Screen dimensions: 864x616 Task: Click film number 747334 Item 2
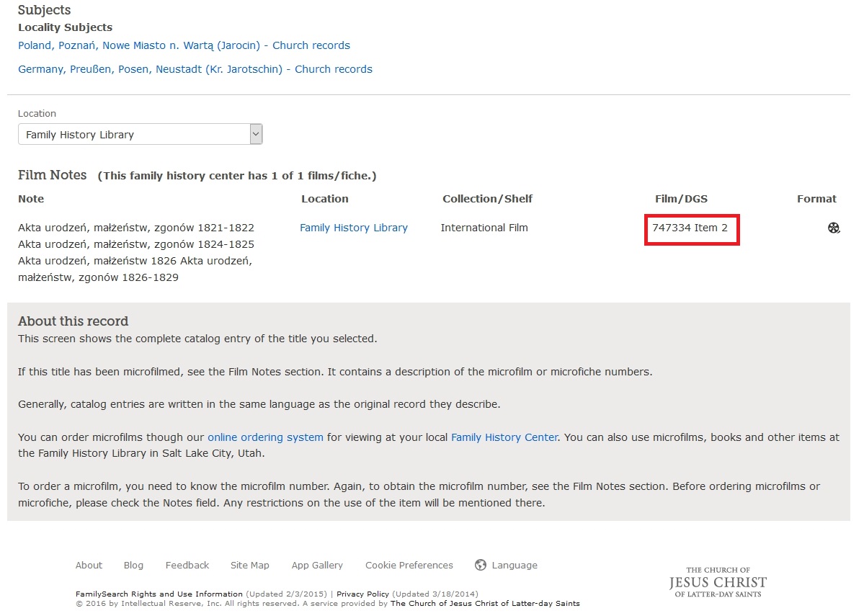coord(690,228)
